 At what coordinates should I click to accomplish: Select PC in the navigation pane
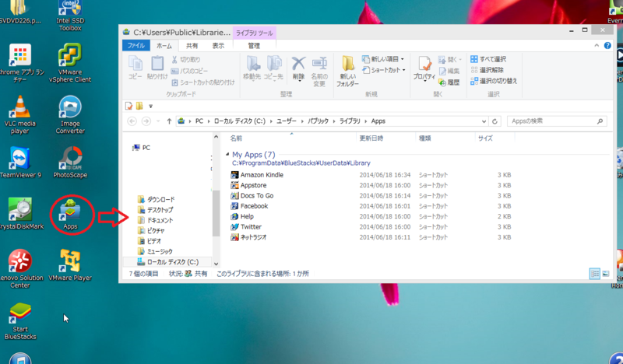pos(142,148)
